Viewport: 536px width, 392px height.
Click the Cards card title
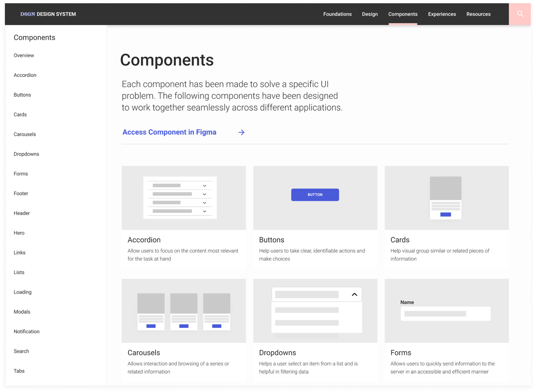coord(400,240)
